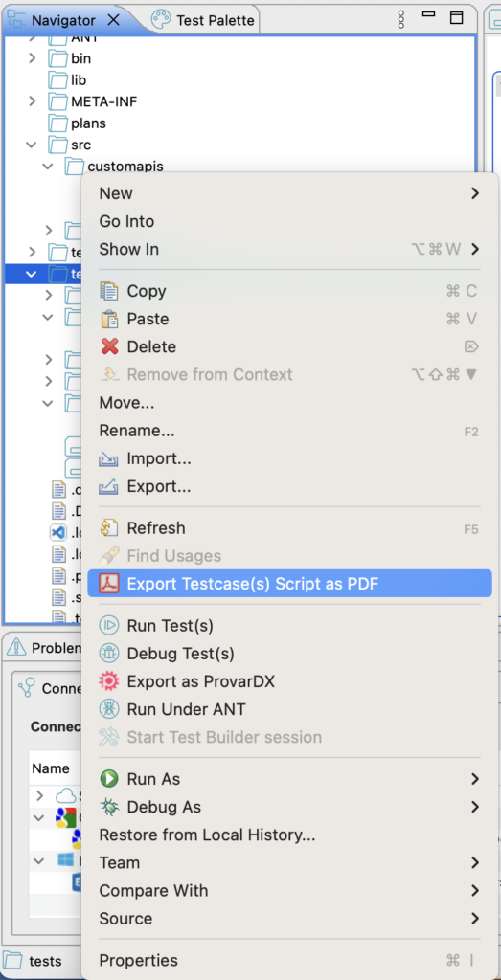Click the Import tray icon
Screen dimensions: 501x980
click(x=109, y=458)
